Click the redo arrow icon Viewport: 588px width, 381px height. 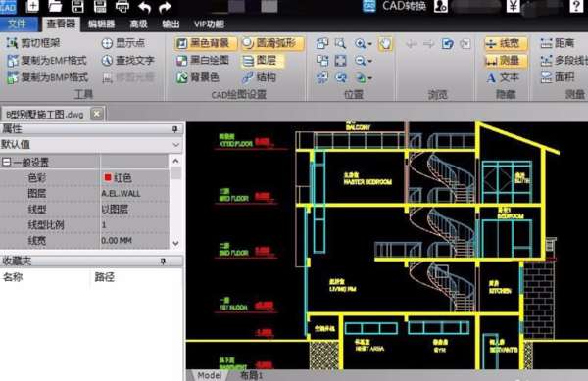165,7
